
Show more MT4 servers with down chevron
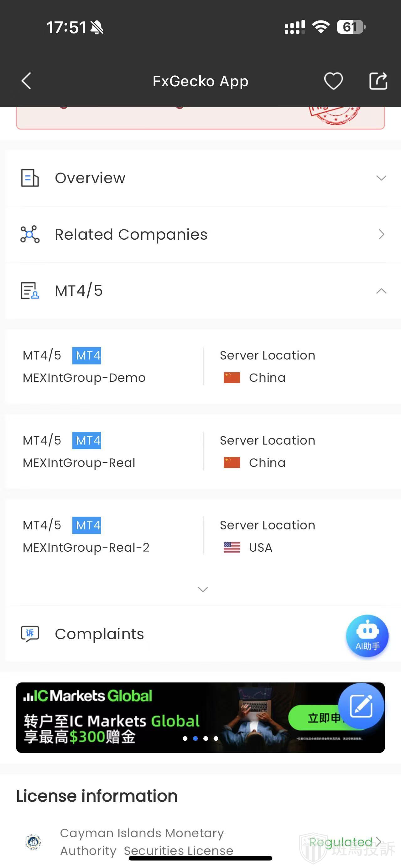203,589
